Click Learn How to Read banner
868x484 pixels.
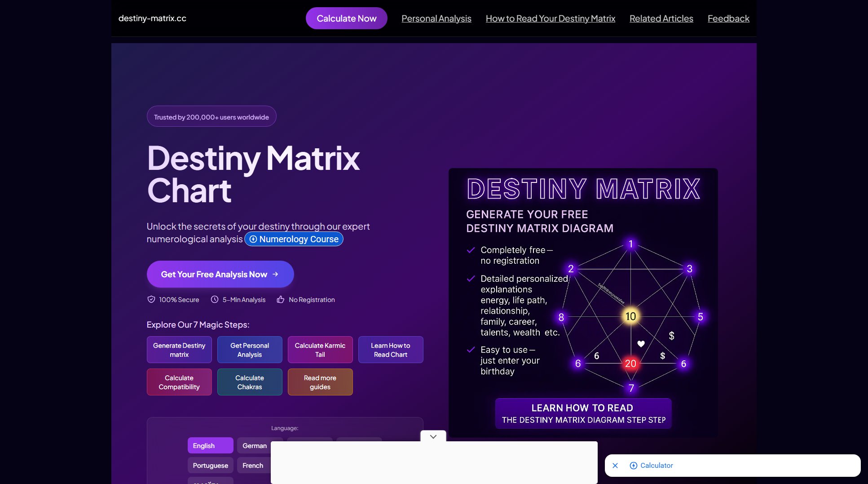click(x=583, y=413)
